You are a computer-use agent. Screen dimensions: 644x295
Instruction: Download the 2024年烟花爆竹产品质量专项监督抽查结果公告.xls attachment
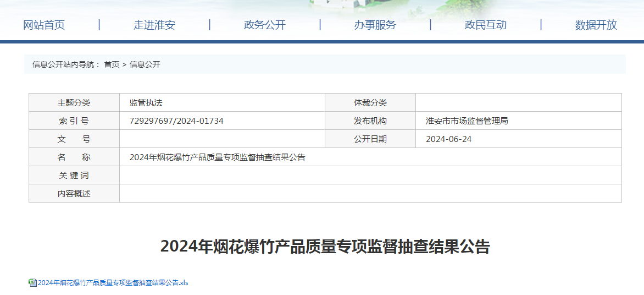pyautogui.click(x=113, y=283)
